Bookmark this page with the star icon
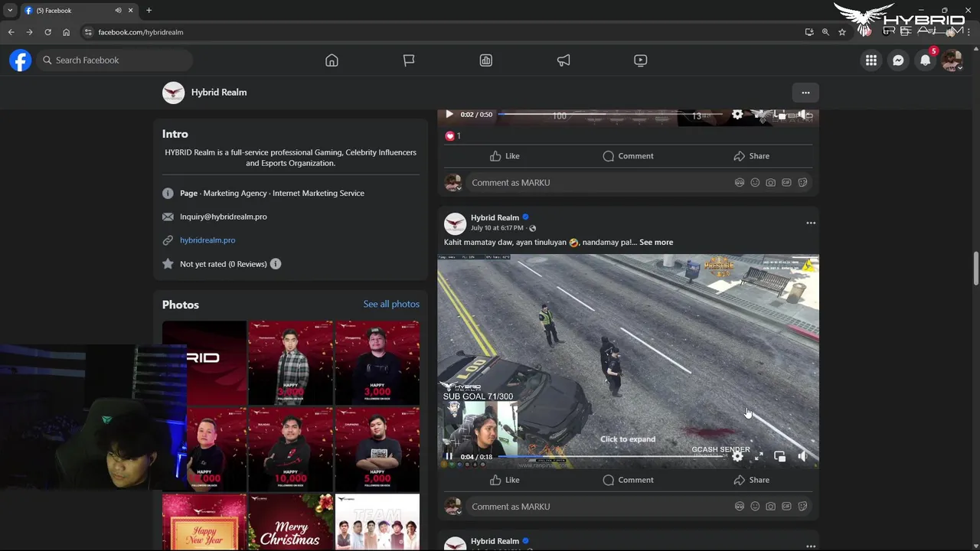This screenshot has height=551, width=980. [842, 32]
